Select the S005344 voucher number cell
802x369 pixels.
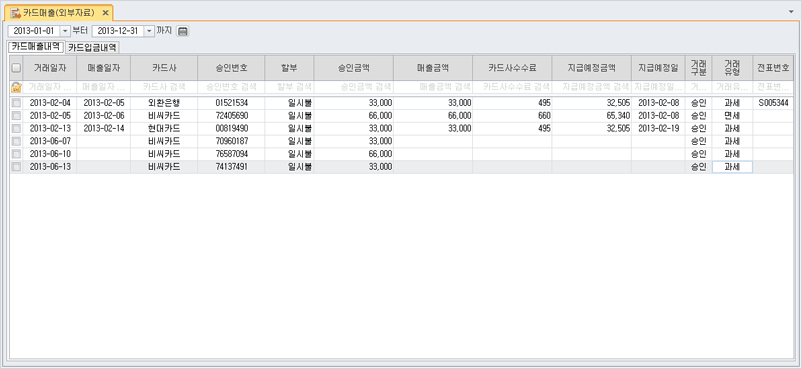click(773, 103)
